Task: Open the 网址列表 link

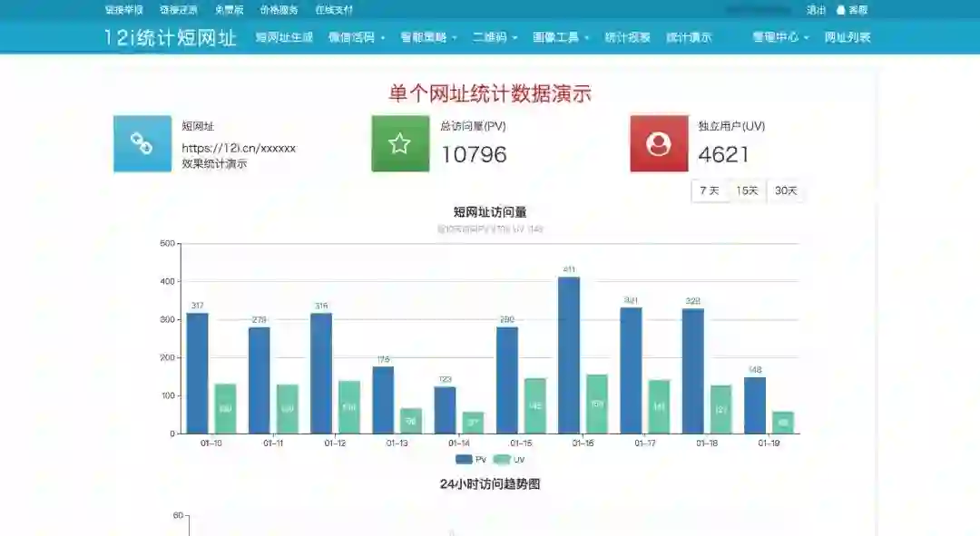Action: [848, 37]
